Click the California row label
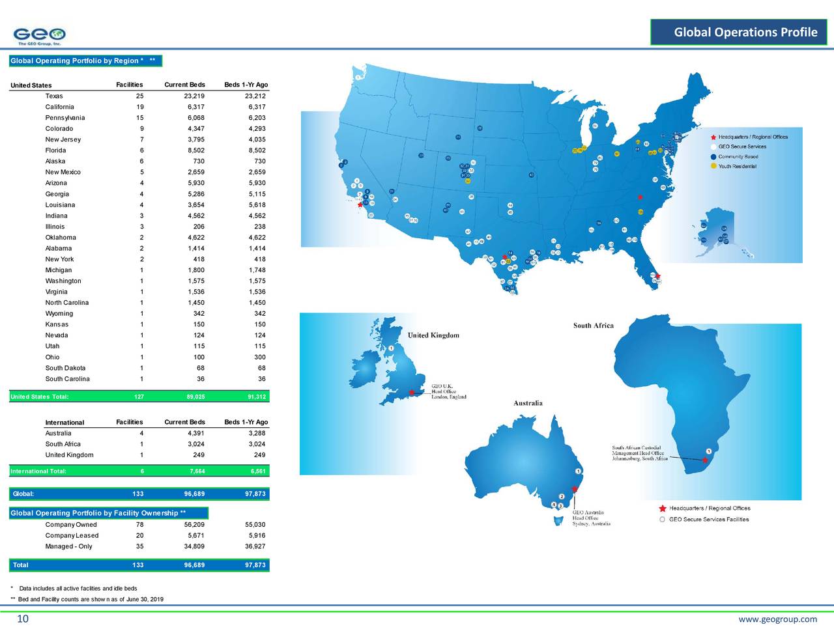 click(x=59, y=107)
